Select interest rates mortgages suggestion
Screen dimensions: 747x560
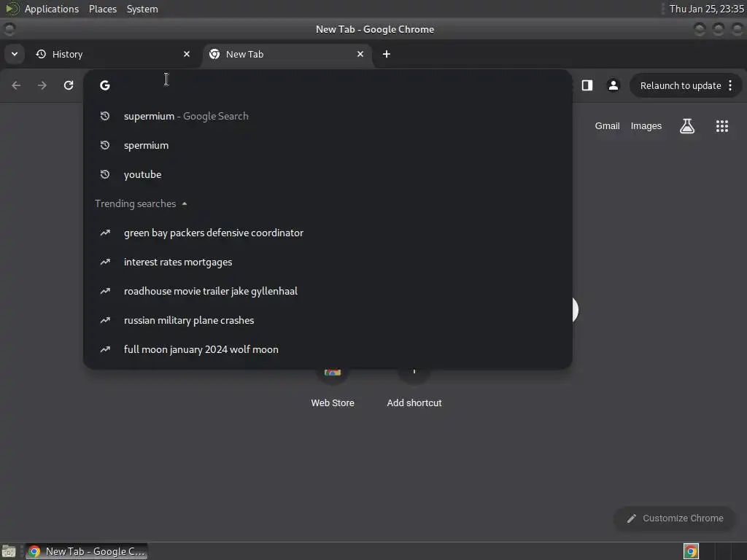point(328,262)
